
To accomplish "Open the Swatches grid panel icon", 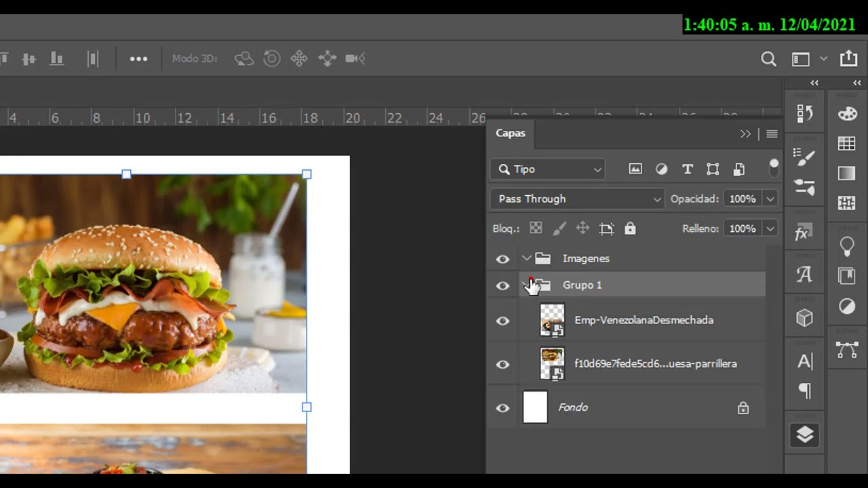I will (847, 143).
